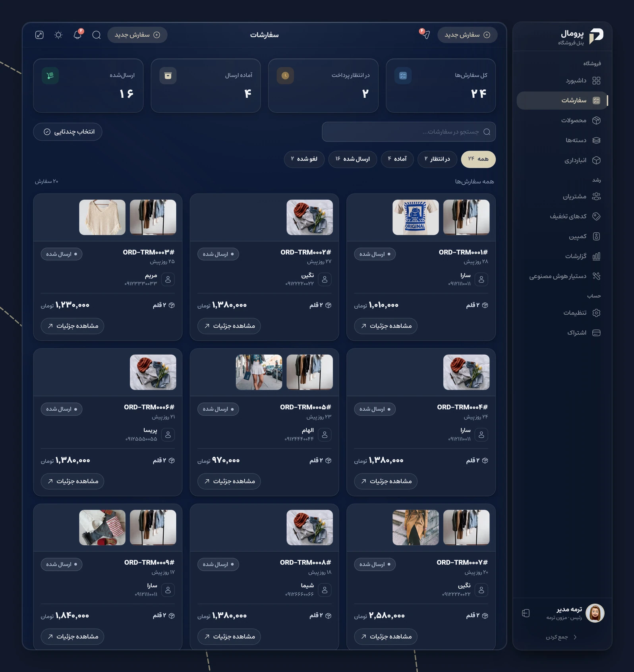Click customer name پریسا on ORD-TRM0006
The width and height of the screenshot is (634, 672).
(x=150, y=430)
